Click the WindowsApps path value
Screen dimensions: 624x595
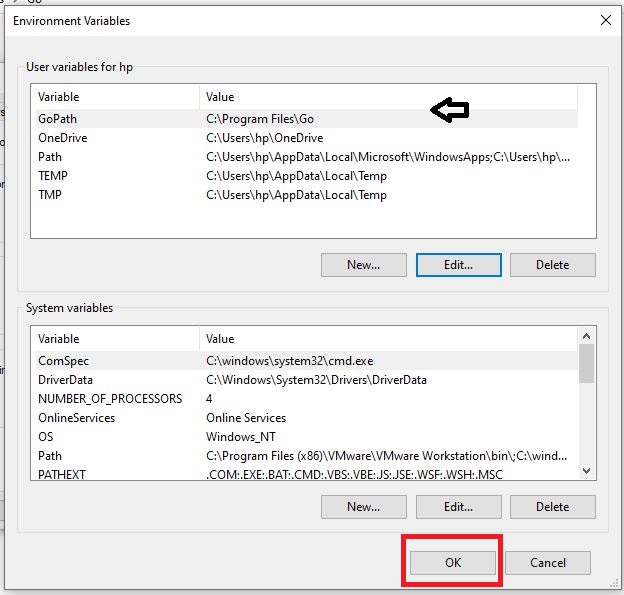tap(388, 157)
